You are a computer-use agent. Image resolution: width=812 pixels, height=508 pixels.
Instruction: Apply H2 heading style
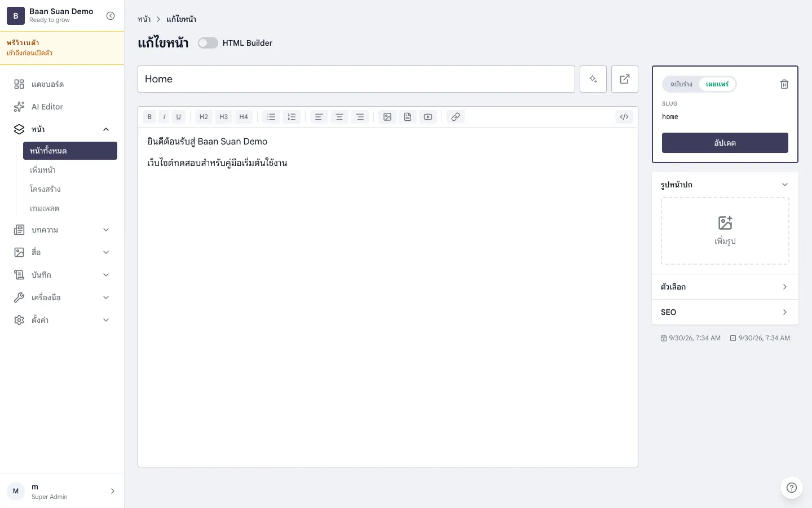click(204, 117)
